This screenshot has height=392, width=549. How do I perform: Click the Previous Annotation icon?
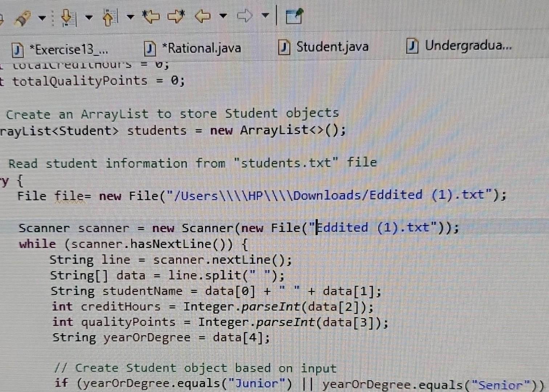109,16
